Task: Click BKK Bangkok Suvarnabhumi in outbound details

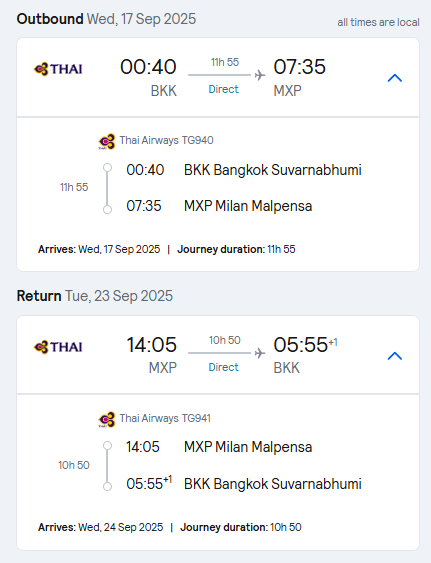Action: 273,170
